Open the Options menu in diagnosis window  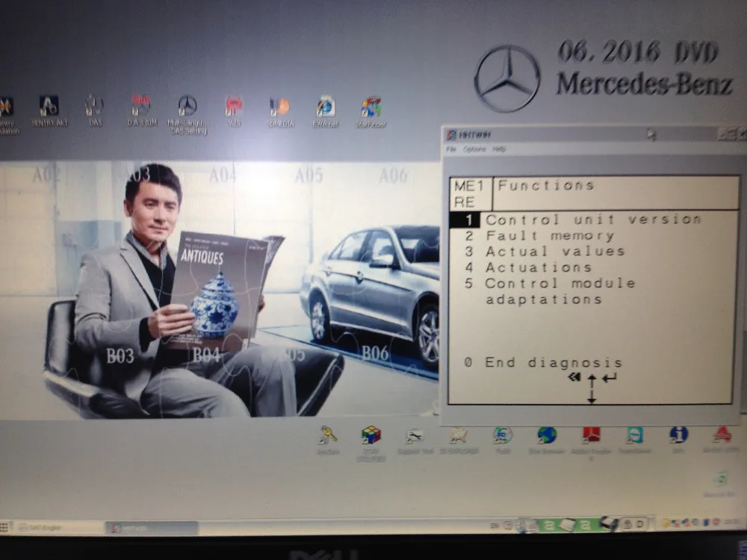click(x=474, y=149)
